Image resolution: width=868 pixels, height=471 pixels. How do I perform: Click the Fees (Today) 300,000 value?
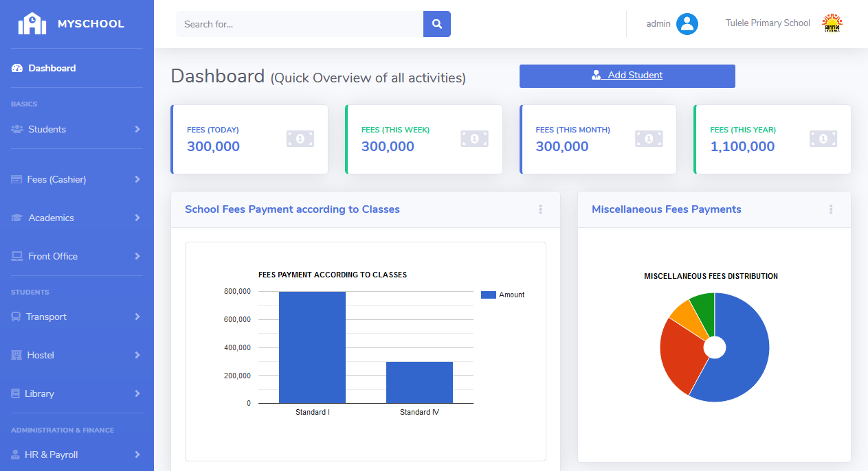[x=213, y=146]
